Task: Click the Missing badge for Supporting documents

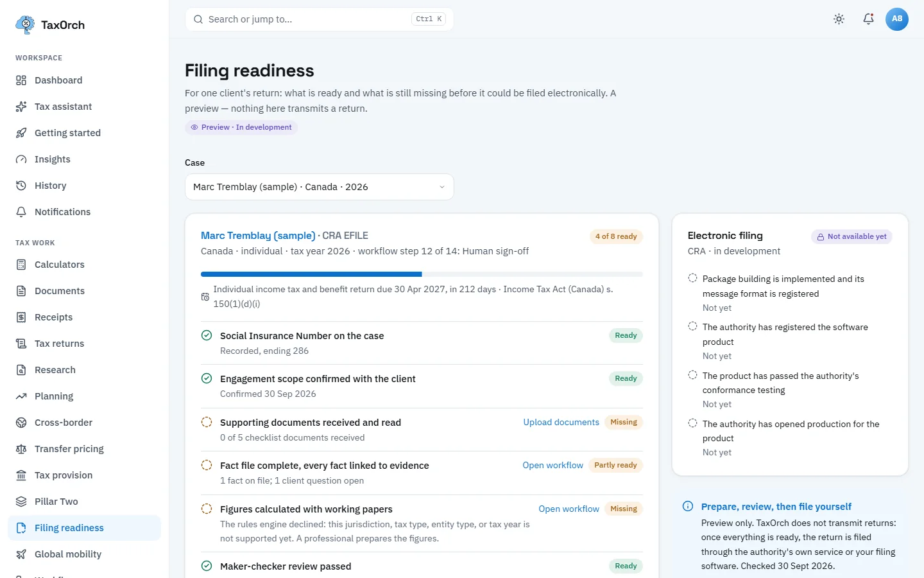Action: 624,422
